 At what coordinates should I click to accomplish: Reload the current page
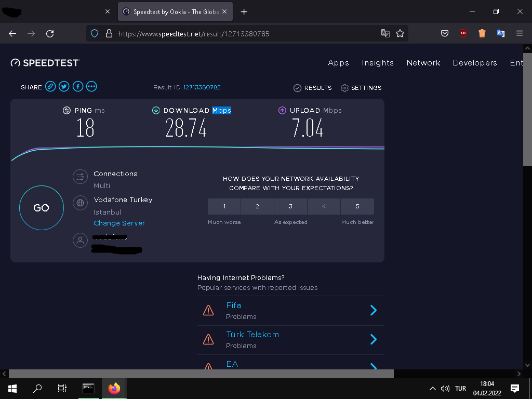pos(50,34)
